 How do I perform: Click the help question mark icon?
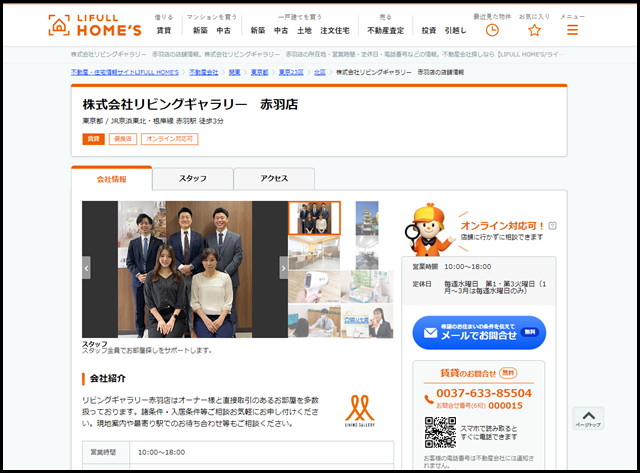552,225
